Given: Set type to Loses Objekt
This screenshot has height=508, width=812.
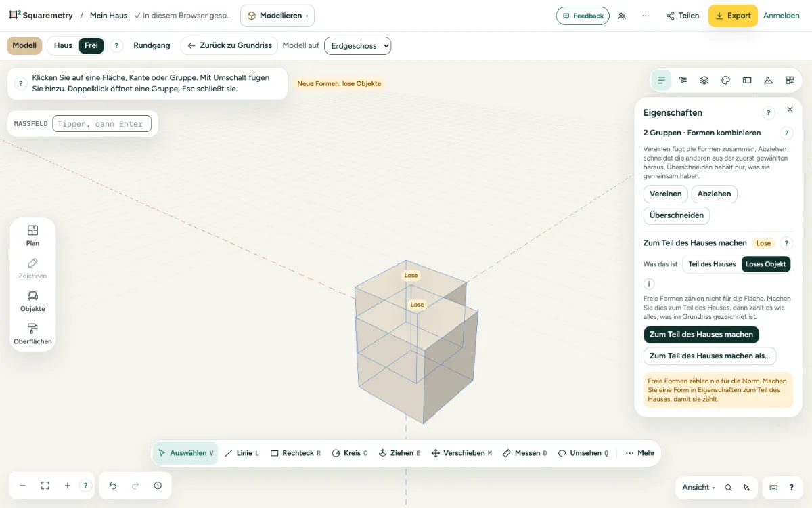Looking at the screenshot, I should 766,264.
